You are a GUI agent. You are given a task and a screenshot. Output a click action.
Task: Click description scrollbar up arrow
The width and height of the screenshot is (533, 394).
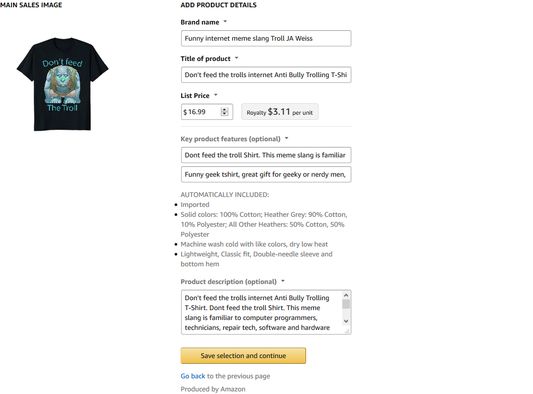click(x=346, y=295)
